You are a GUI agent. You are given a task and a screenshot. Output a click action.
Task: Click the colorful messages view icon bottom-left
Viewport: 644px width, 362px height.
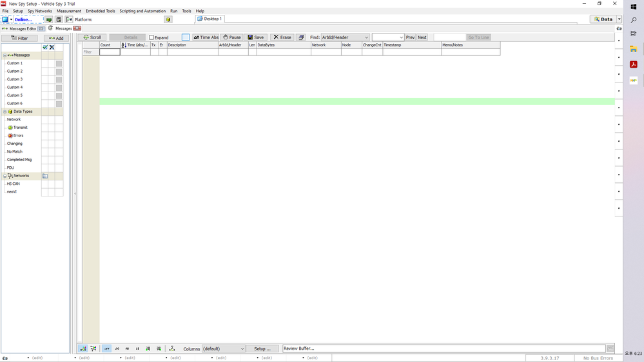83,348
